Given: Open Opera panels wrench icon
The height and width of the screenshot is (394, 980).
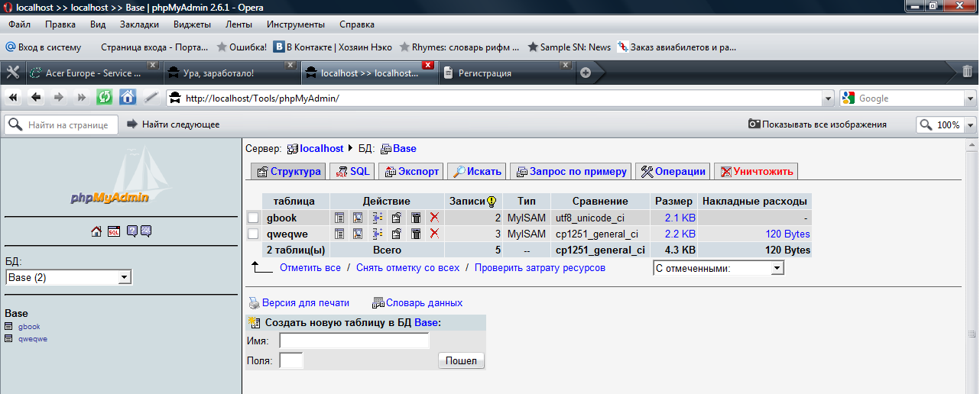Looking at the screenshot, I should click(x=12, y=73).
